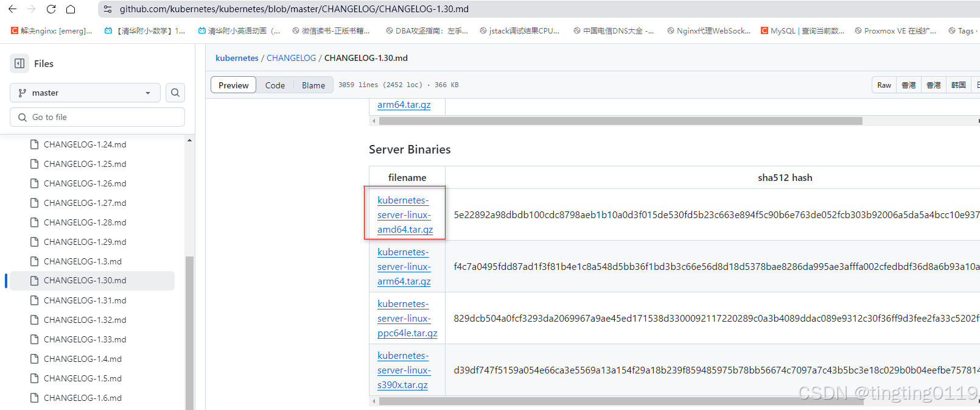Click search magnifier button beside branch selector
The image size is (980, 410).
coord(175,93)
